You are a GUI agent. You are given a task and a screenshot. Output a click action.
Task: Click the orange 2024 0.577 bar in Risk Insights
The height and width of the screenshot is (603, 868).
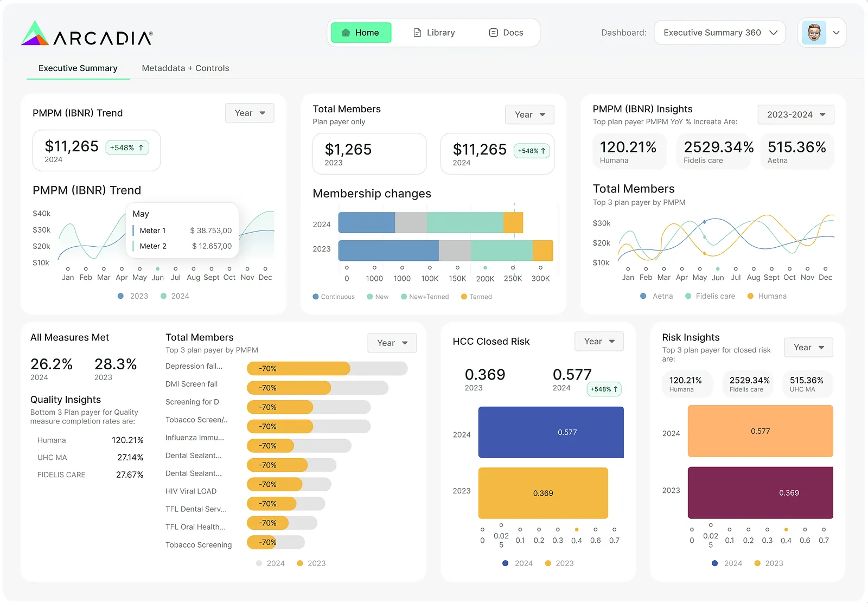point(760,431)
